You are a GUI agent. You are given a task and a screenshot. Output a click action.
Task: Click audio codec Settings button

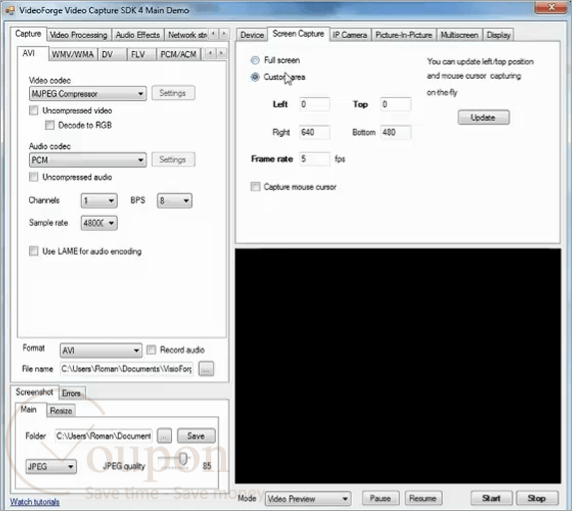pyautogui.click(x=173, y=159)
